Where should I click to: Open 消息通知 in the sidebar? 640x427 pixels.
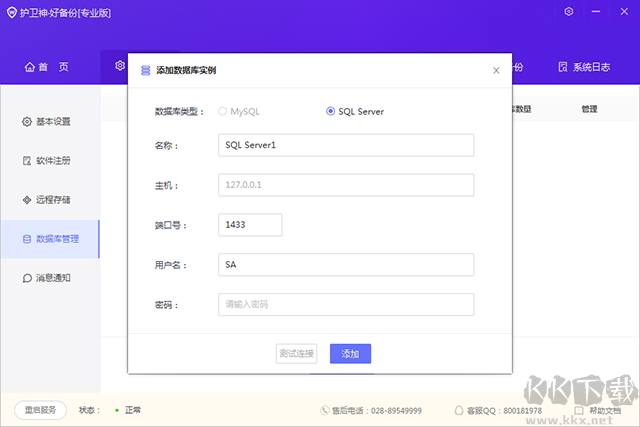pos(50,278)
